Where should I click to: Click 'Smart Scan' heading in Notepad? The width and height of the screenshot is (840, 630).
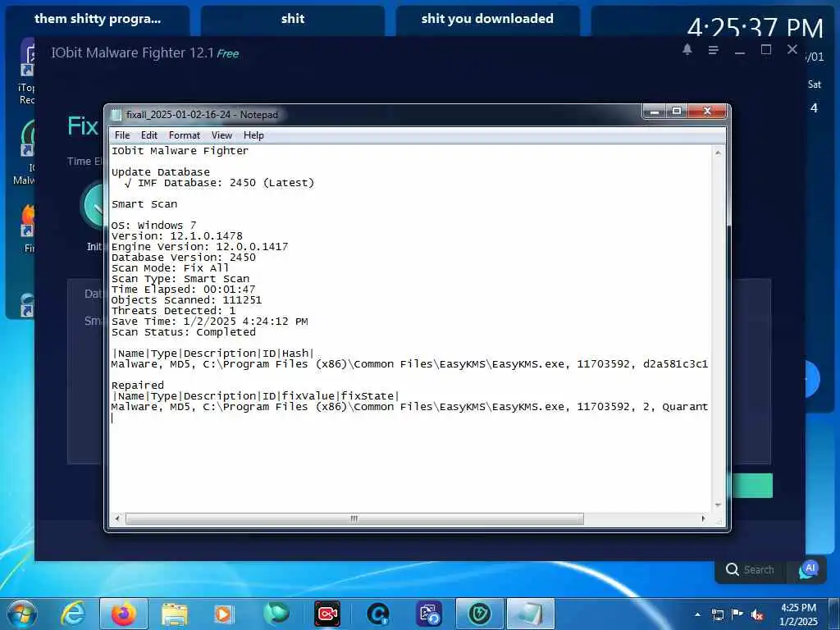click(144, 204)
